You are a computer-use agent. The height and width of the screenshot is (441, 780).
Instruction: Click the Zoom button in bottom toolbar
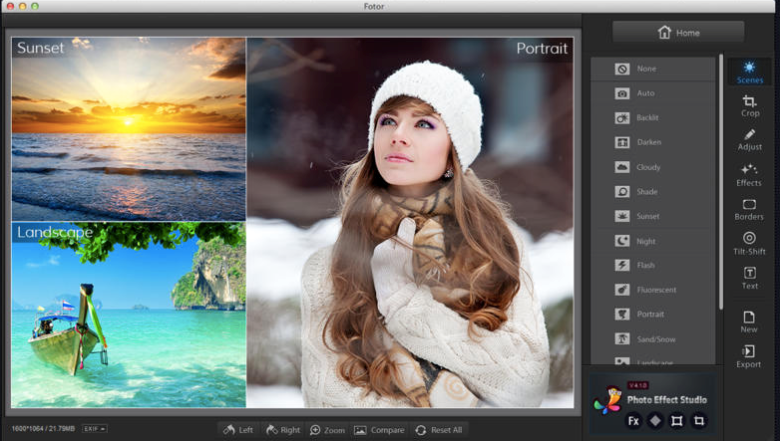click(x=327, y=430)
